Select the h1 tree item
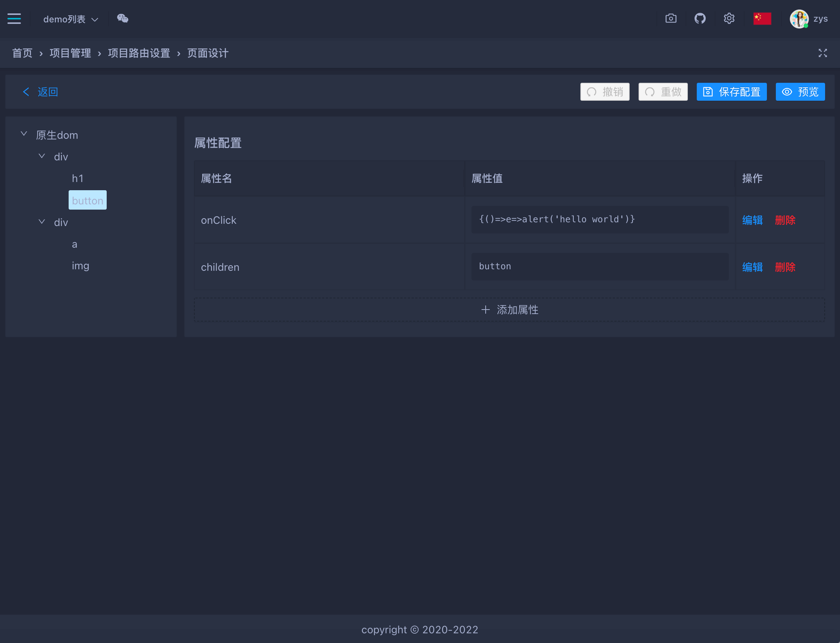Screen dimensions: 840x643 [x=77, y=178]
